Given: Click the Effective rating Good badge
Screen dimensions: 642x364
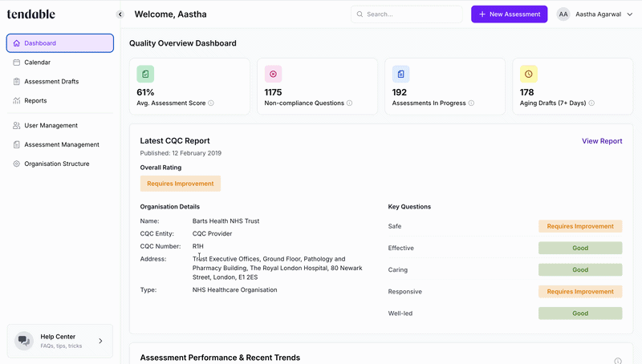Looking at the screenshot, I should (580, 248).
